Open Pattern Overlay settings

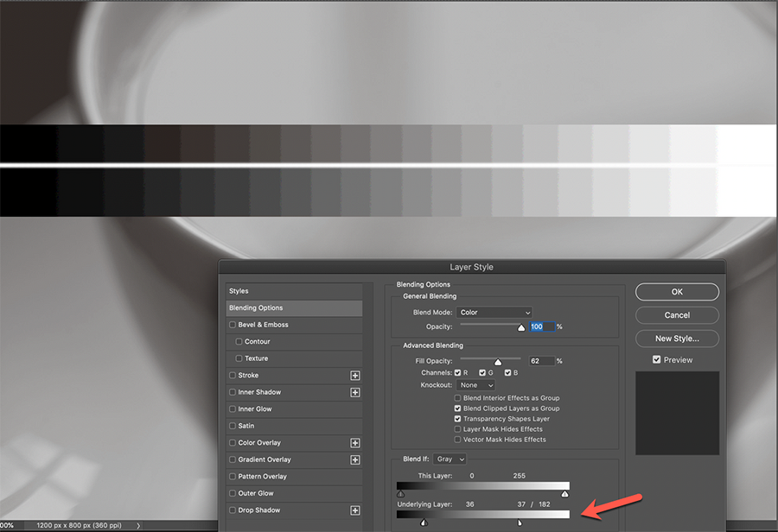pyautogui.click(x=262, y=477)
